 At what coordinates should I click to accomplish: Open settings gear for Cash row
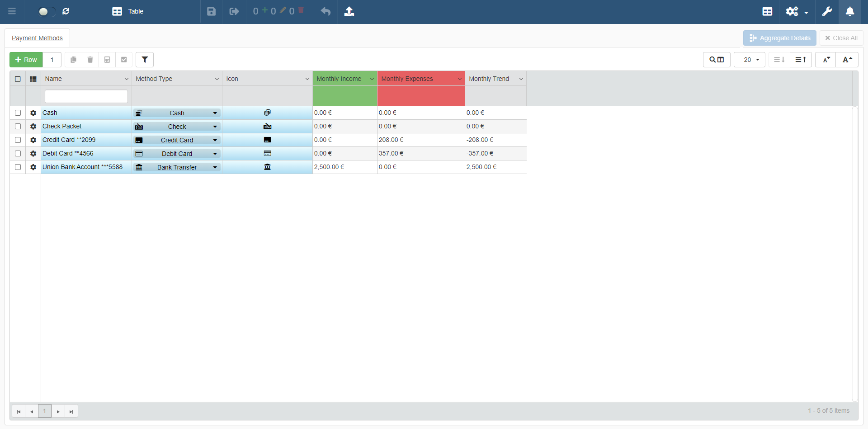pos(33,113)
